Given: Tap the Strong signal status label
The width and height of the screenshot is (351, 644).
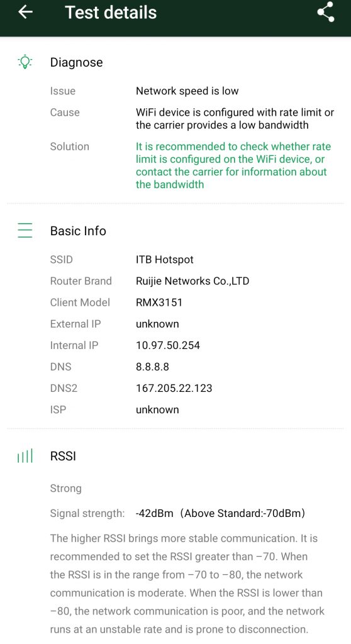Looking at the screenshot, I should (66, 489).
